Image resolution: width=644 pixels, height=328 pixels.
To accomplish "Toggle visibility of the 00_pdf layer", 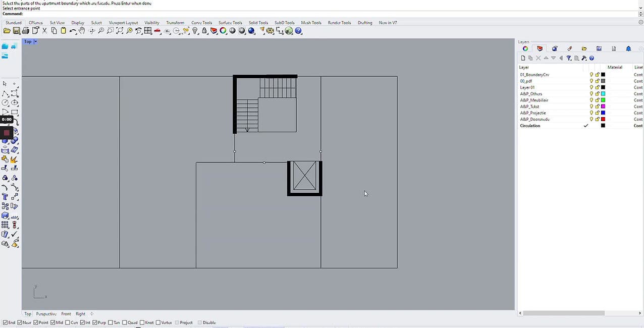I will tap(592, 81).
